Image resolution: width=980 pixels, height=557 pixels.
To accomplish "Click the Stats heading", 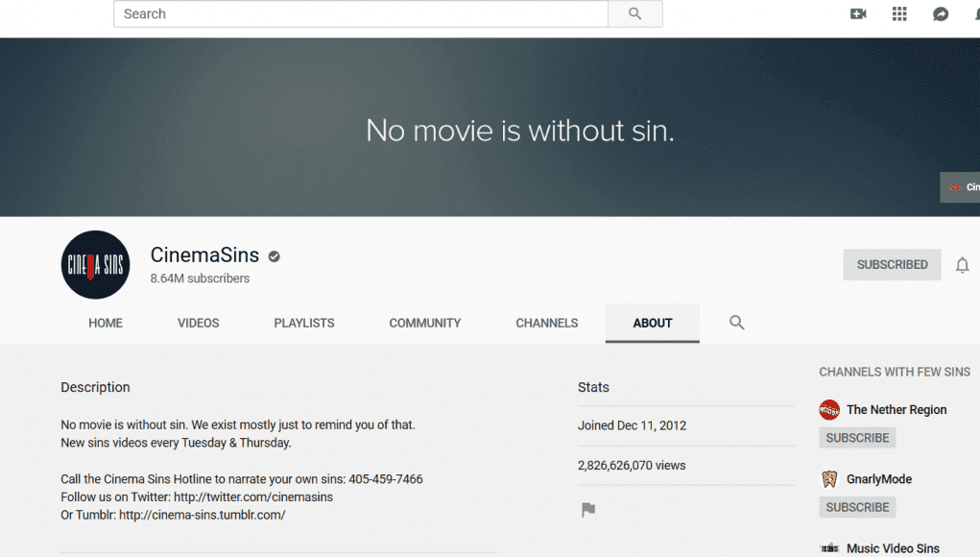I will point(593,387).
